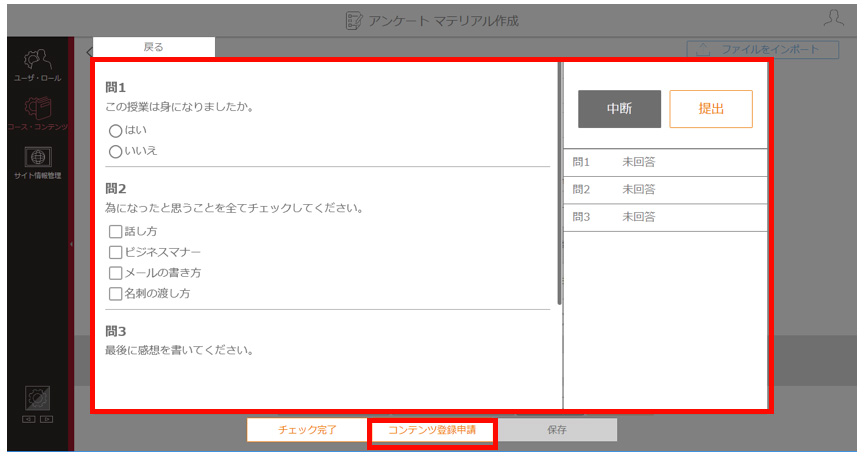864x459 pixels.
Task: Click the 提出 submit button
Action: coord(711,109)
